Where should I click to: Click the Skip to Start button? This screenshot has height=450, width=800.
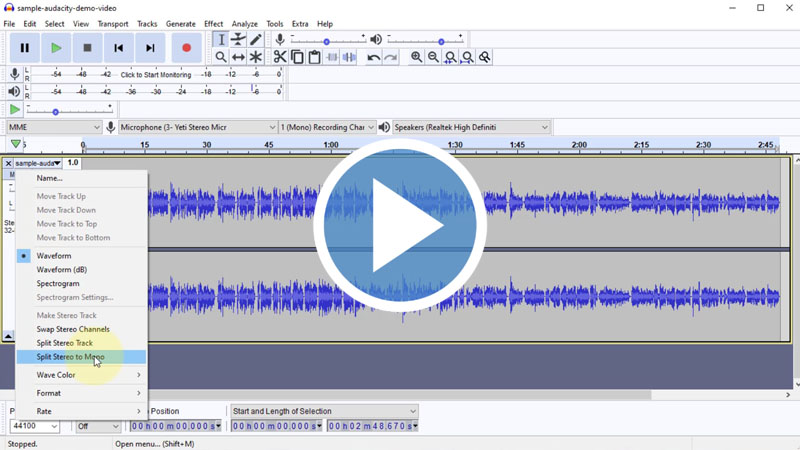pyautogui.click(x=119, y=47)
